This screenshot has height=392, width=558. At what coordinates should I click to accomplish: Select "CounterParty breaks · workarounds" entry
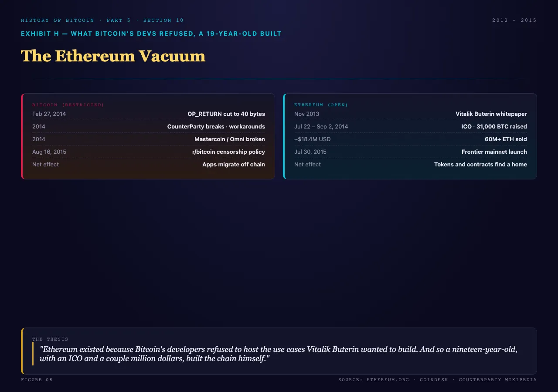216,127
